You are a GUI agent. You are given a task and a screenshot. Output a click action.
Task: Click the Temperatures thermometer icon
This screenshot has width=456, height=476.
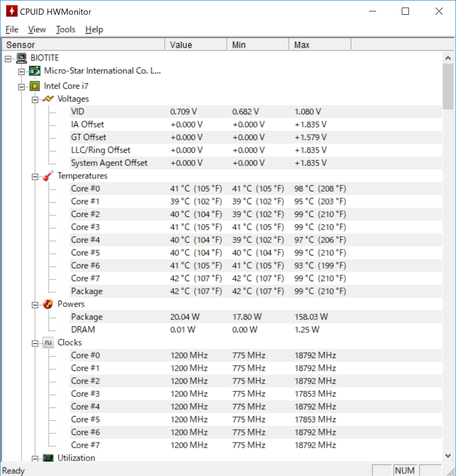point(48,175)
